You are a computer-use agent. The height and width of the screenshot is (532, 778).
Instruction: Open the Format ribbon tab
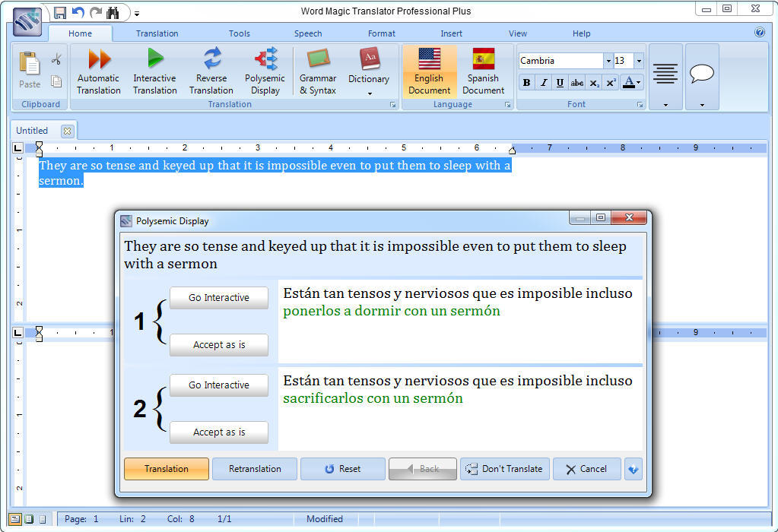pos(381,33)
